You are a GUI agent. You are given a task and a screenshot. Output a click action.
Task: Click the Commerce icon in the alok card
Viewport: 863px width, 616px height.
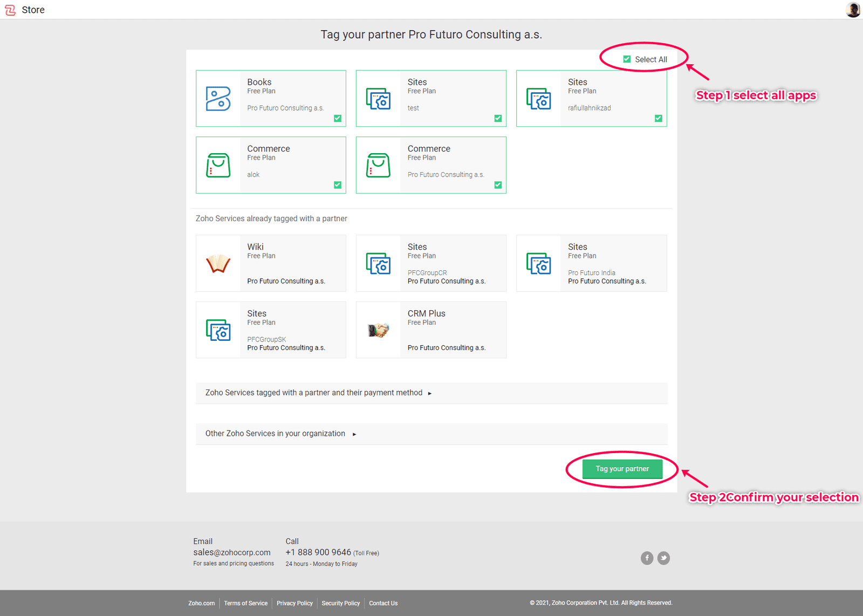pos(218,165)
